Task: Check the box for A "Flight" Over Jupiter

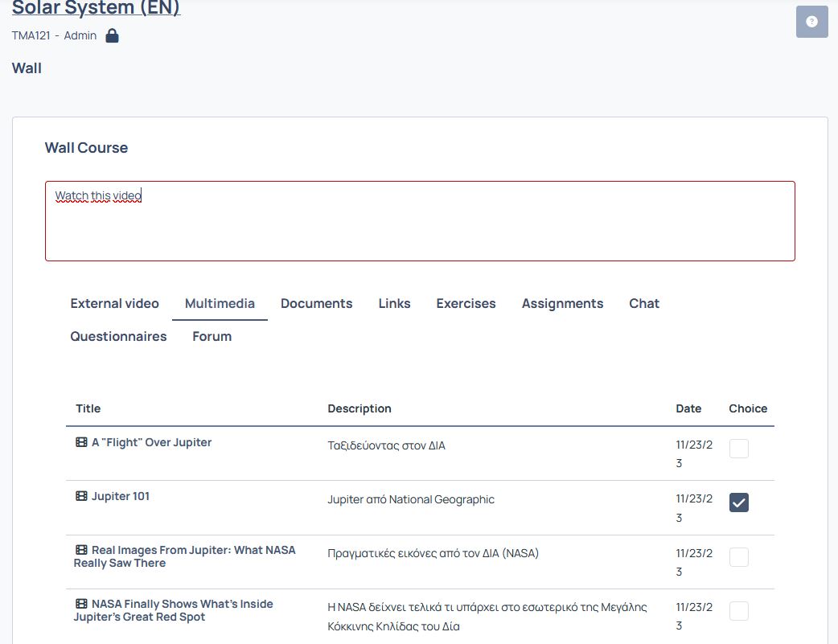Action: click(x=738, y=449)
